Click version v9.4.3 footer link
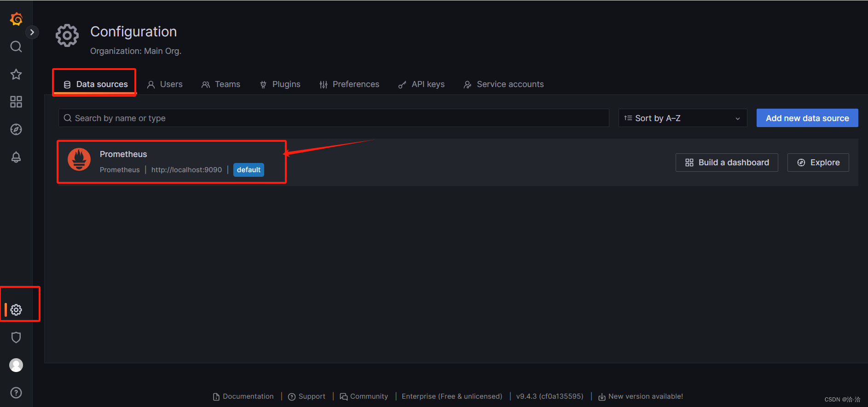This screenshot has height=407, width=868. point(550,396)
